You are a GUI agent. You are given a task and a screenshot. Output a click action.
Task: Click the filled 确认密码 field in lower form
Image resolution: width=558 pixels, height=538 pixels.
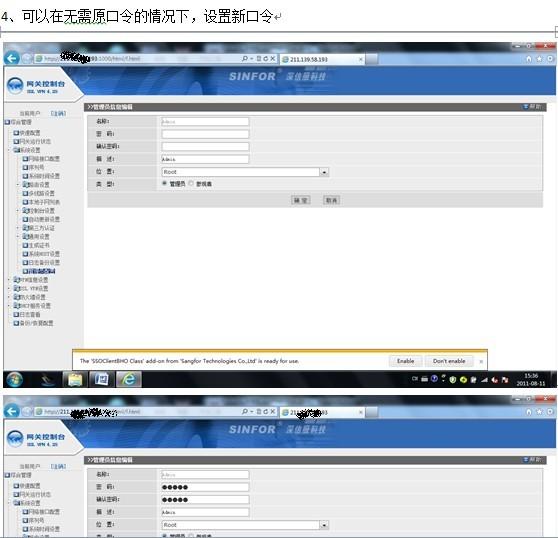[205, 500]
